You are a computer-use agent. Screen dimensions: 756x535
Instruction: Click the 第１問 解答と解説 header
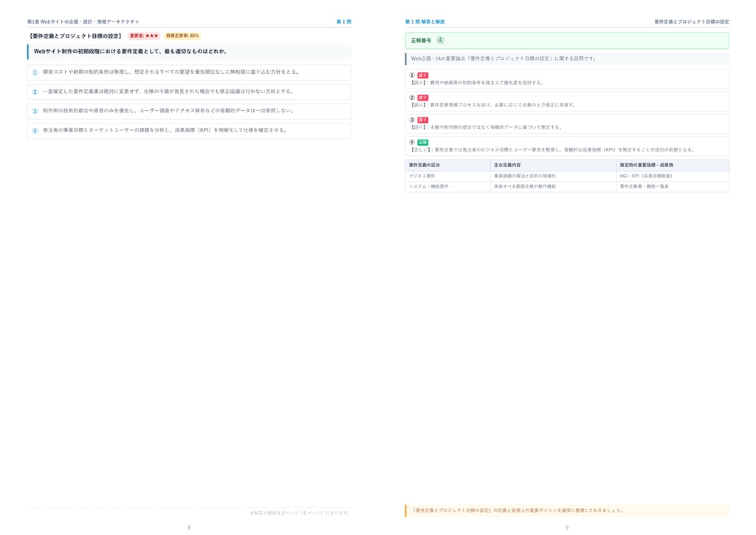[425, 21]
